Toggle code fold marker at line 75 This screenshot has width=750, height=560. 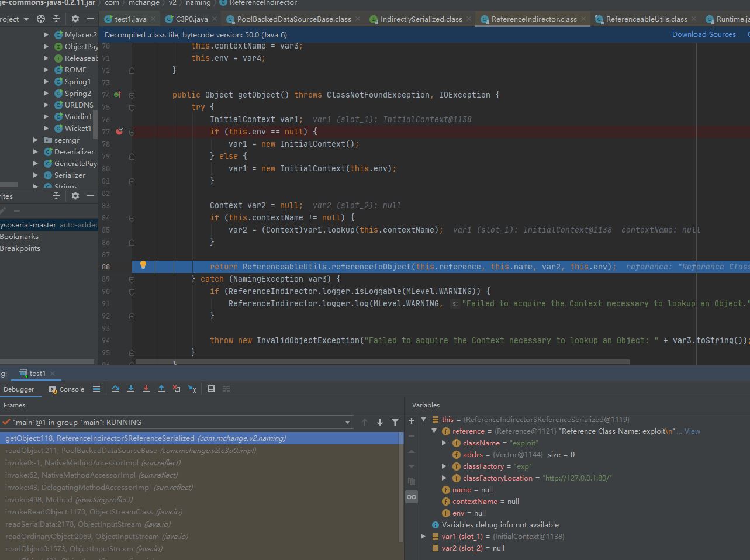pos(132,107)
